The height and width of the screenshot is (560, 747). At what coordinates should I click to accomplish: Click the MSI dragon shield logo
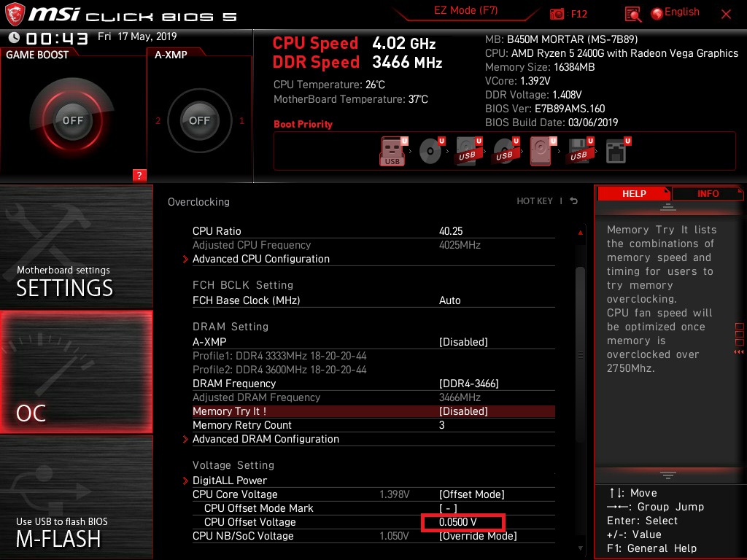coord(15,15)
